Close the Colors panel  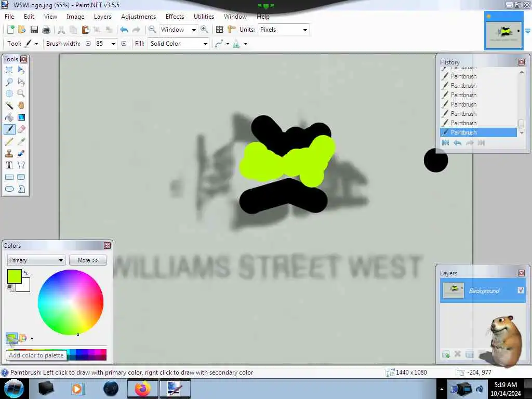click(107, 245)
